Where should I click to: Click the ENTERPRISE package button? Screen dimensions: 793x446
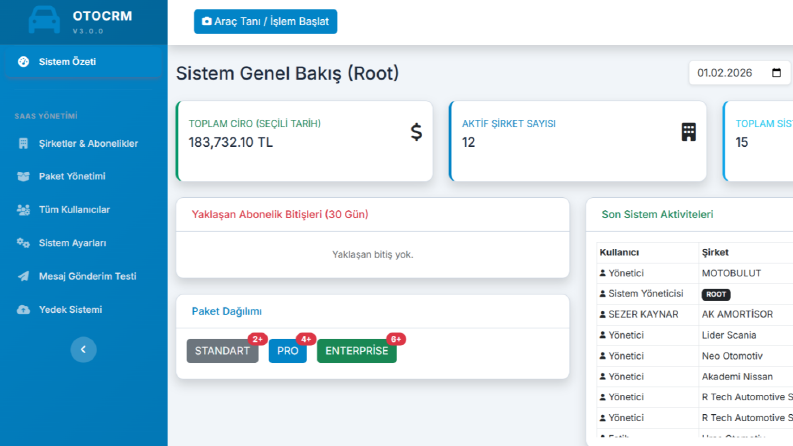pyautogui.click(x=357, y=351)
